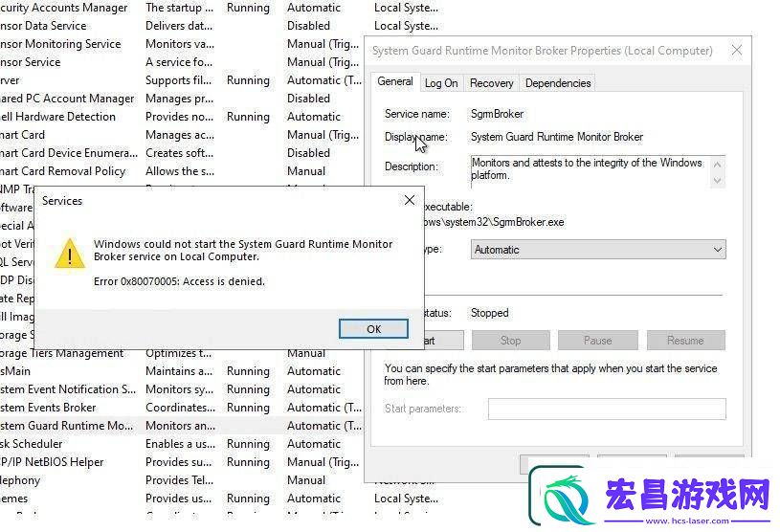Select Smart Card Device Enumeration row
Screen dimensions: 780x532
tap(182, 153)
